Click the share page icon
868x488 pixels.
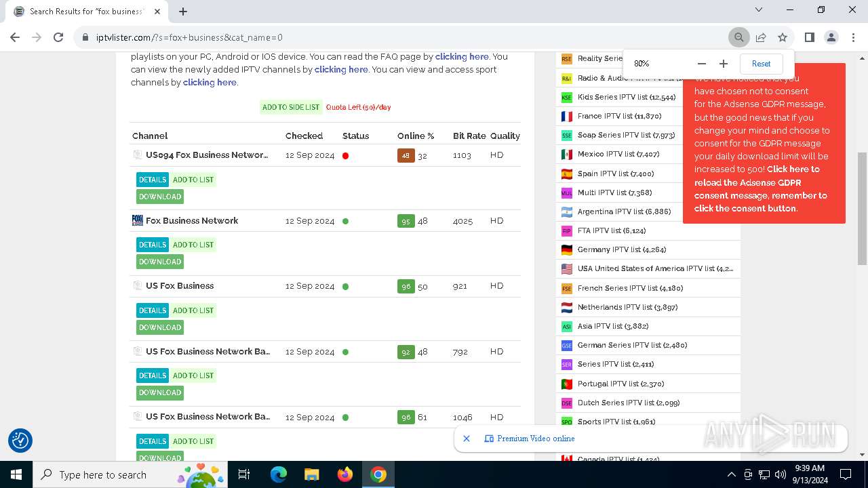pos(761,37)
